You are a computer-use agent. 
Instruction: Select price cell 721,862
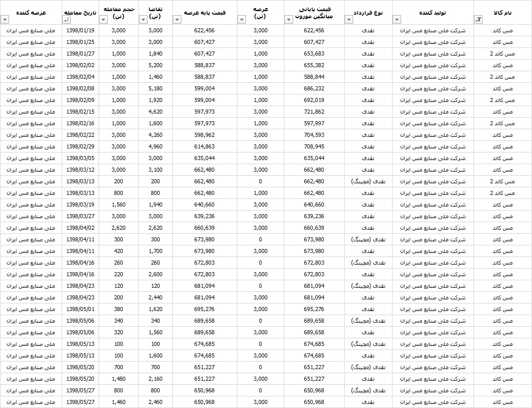point(314,112)
